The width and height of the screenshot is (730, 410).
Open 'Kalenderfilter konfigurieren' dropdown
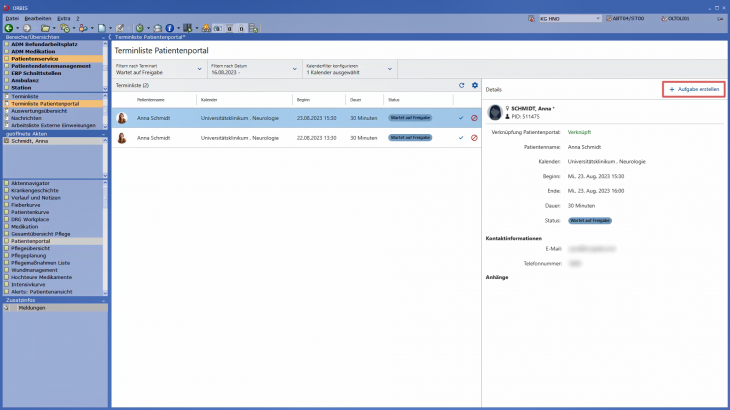point(346,68)
